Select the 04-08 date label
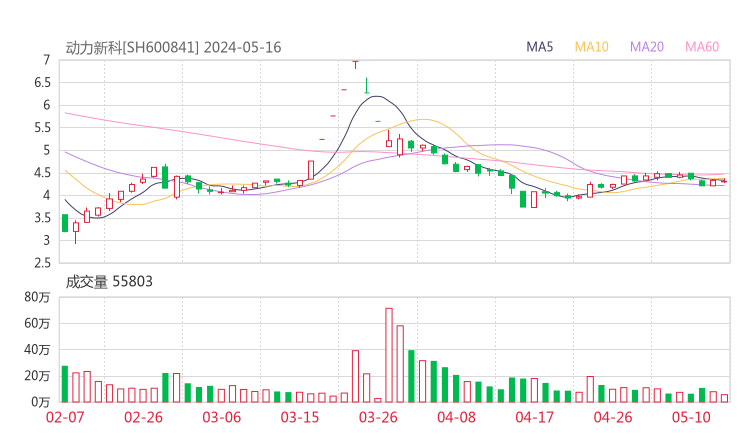This screenshot has height=440, width=740. click(x=456, y=417)
